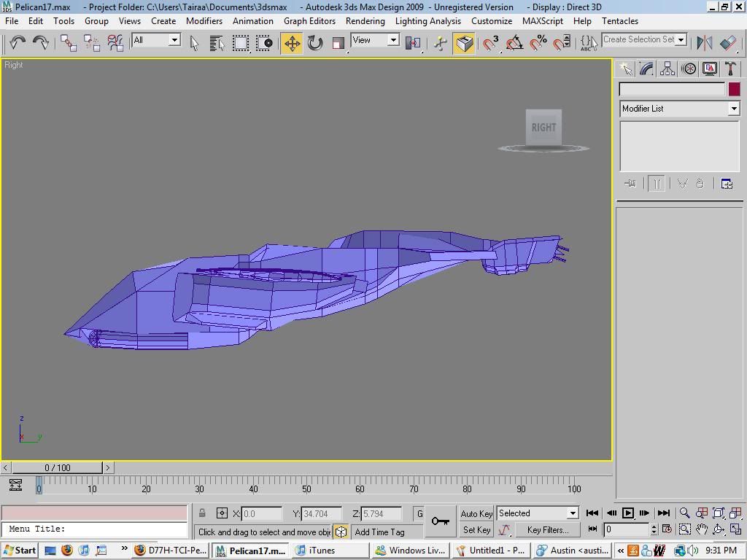Viewport: 747px width, 560px height.
Task: Select the Orbit viewport tool
Action: (719, 529)
